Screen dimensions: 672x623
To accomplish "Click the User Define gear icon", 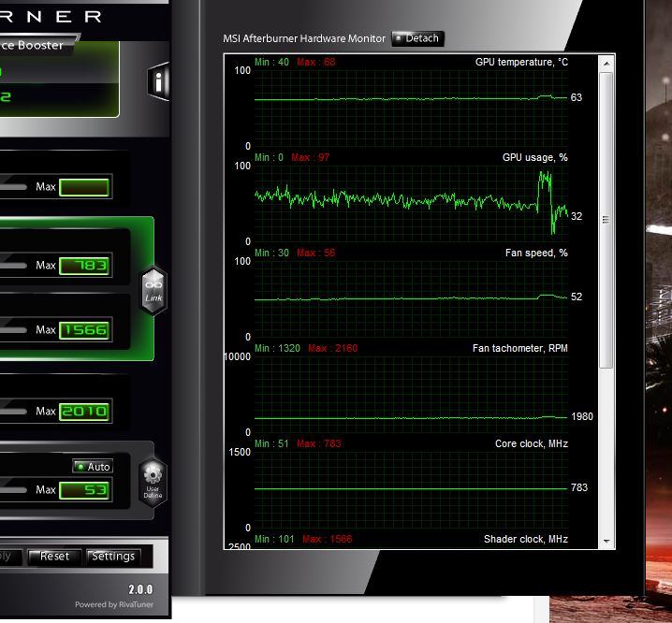I will point(153,483).
